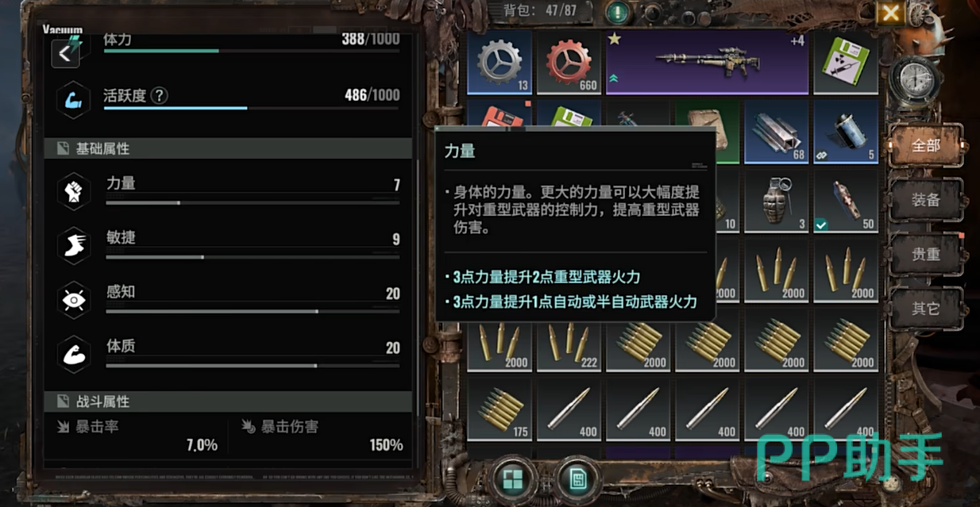Screen dimensions: 980x507
Task: Open the grid layout button at bottom
Action: (x=513, y=478)
